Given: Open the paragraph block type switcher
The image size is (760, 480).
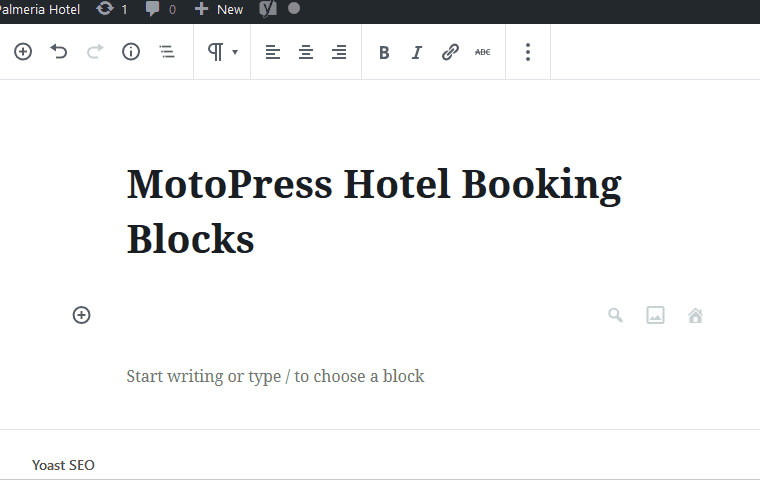Looking at the screenshot, I should tap(222, 52).
